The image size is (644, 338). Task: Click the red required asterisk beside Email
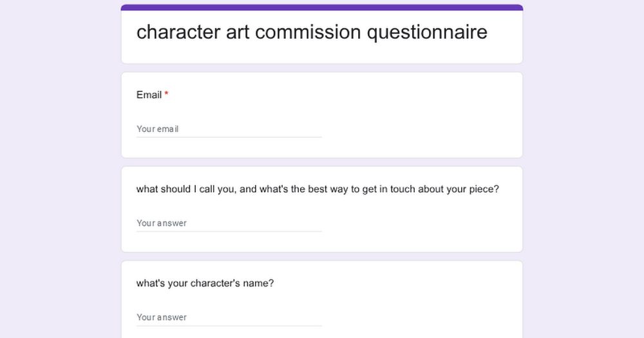pyautogui.click(x=167, y=95)
